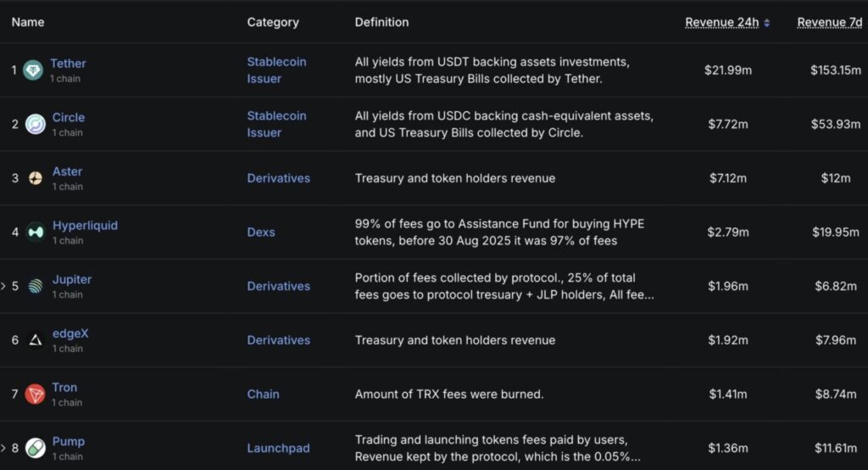The image size is (868, 470).
Task: Click the Pump logo icon
Action: click(36, 448)
